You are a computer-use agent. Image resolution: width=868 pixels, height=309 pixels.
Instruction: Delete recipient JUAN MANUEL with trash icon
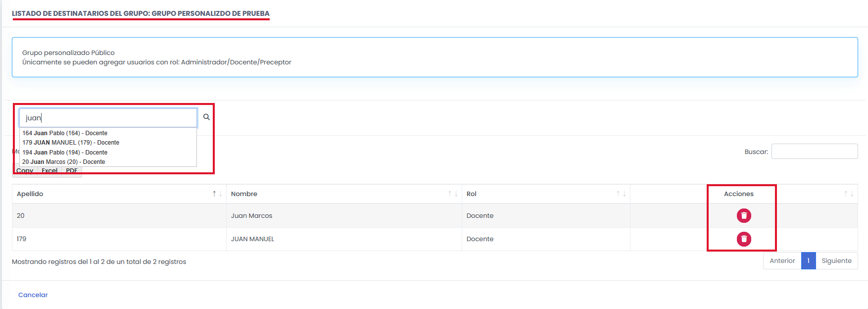(x=744, y=239)
